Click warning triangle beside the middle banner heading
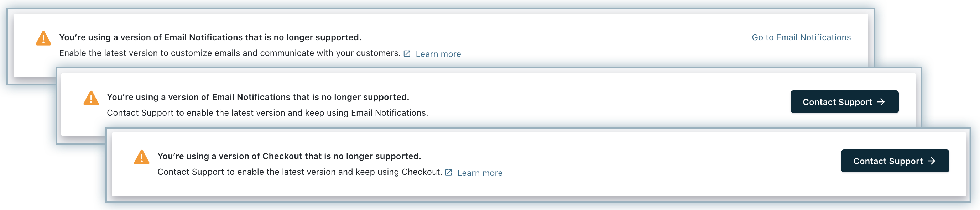The height and width of the screenshot is (210, 980). click(x=91, y=98)
